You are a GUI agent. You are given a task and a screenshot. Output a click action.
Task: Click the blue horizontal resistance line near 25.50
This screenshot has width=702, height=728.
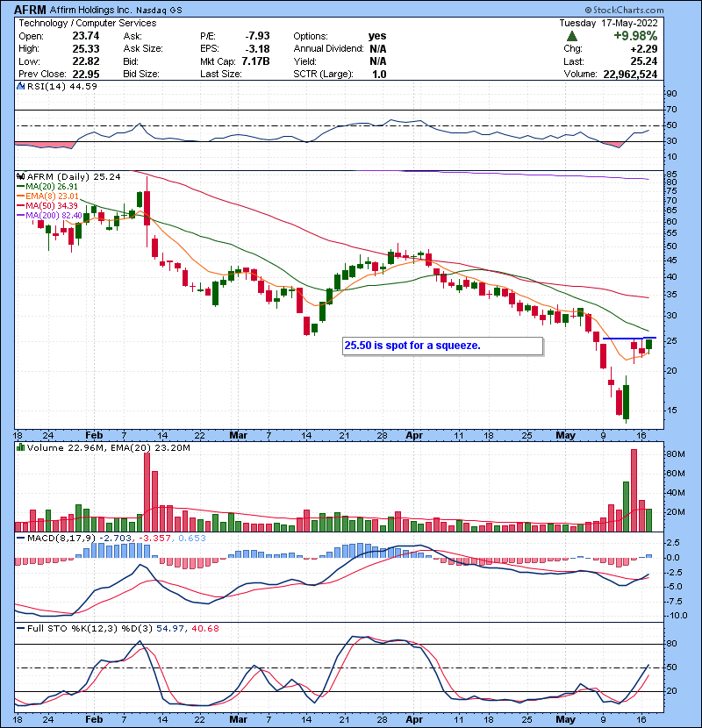click(629, 338)
